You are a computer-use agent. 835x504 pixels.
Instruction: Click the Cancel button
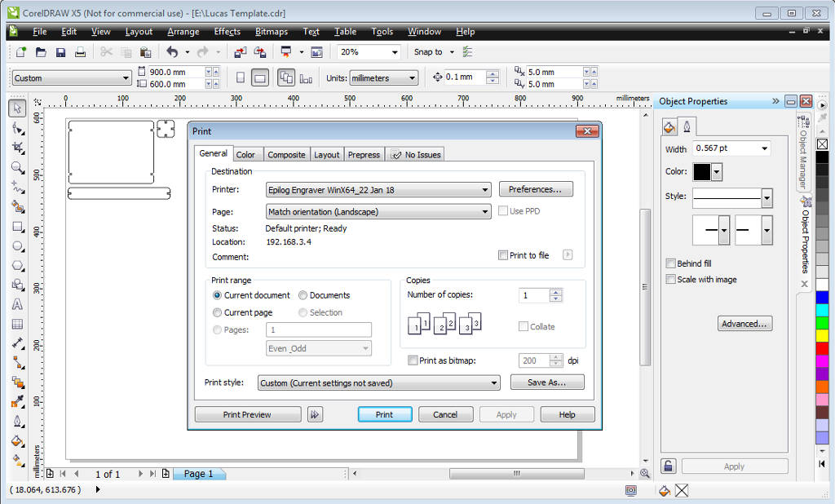coord(445,414)
